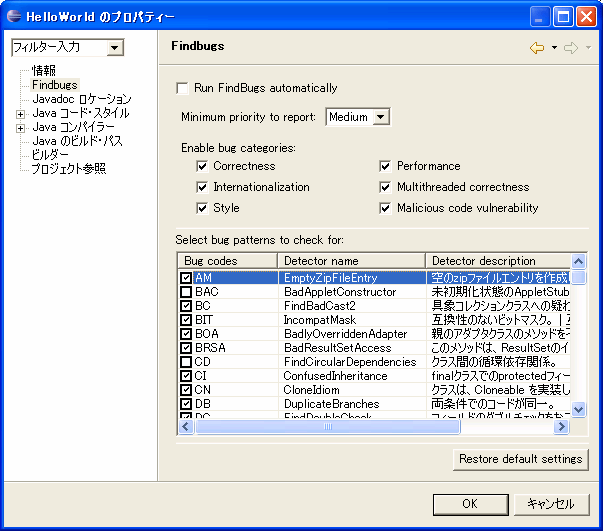
Task: Open the forward history dropdown arrow
Action: coord(588,48)
